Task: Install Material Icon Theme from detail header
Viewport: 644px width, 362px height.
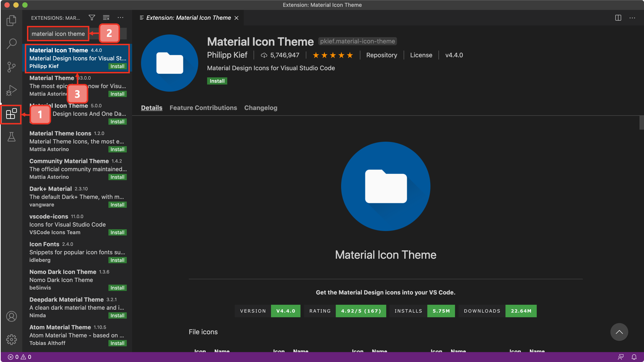Action: 217,81
